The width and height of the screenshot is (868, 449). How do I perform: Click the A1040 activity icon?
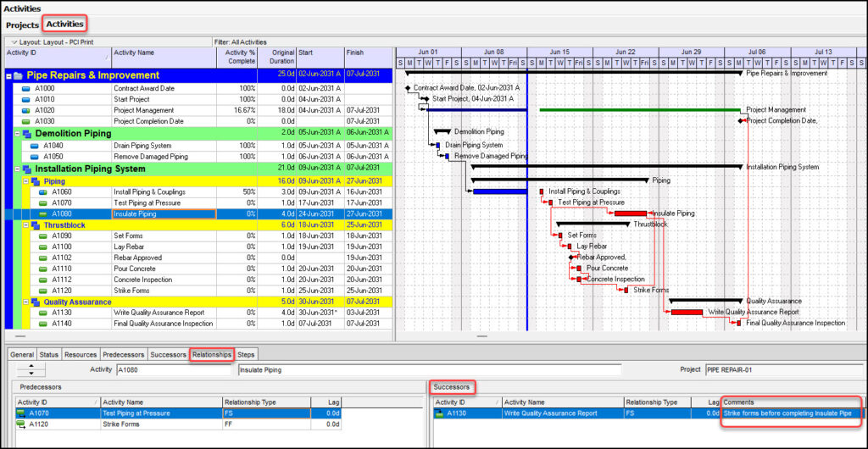click(34, 146)
